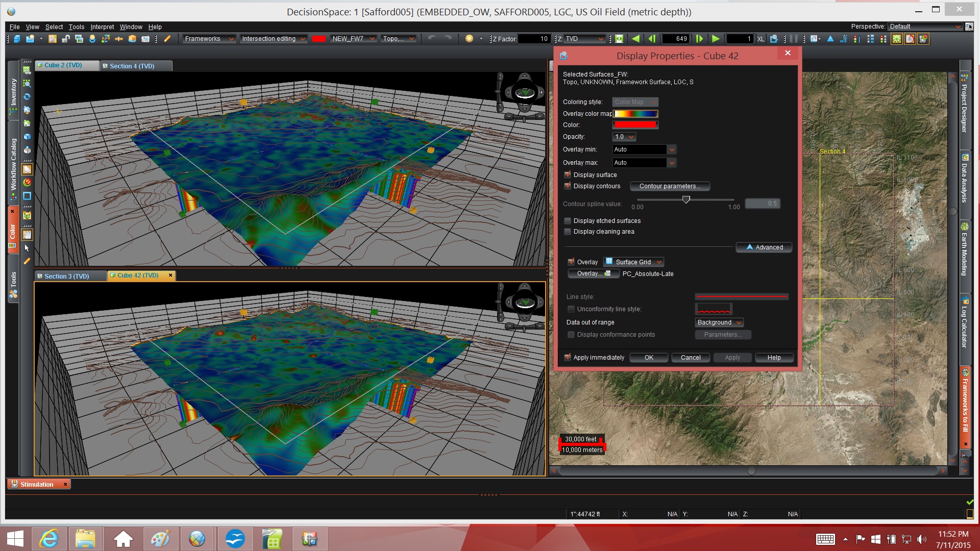The height and width of the screenshot is (551, 980).
Task: Open the Overlay min Auto dropdown
Action: 644,149
